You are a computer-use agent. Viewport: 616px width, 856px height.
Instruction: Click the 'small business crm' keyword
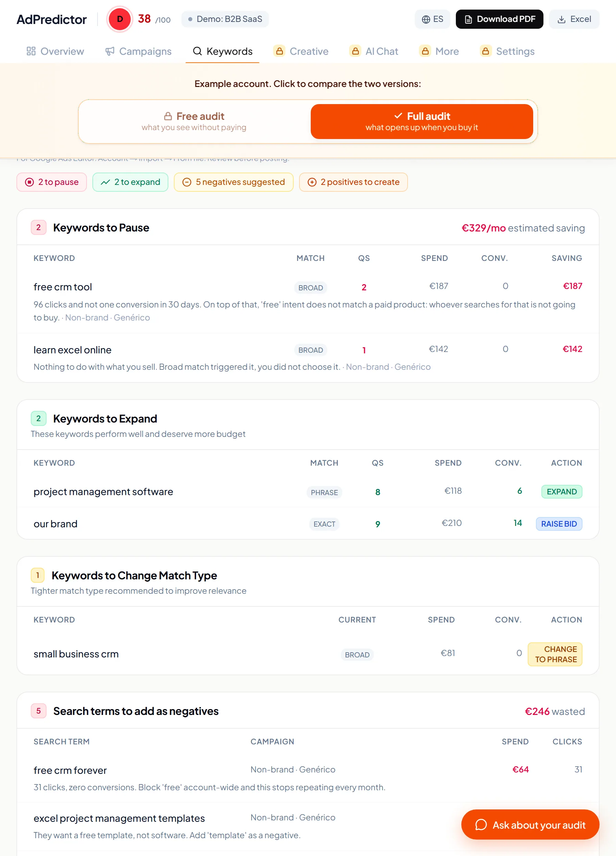pyautogui.click(x=76, y=654)
